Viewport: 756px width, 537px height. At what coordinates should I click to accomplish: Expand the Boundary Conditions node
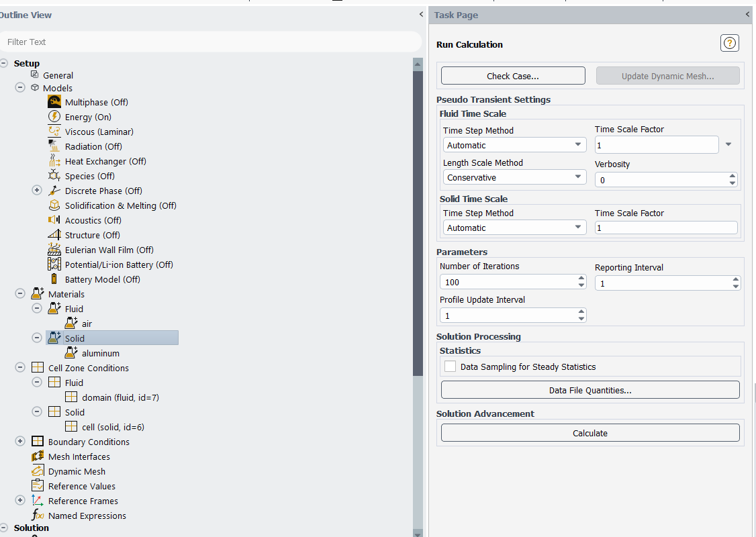tap(20, 442)
